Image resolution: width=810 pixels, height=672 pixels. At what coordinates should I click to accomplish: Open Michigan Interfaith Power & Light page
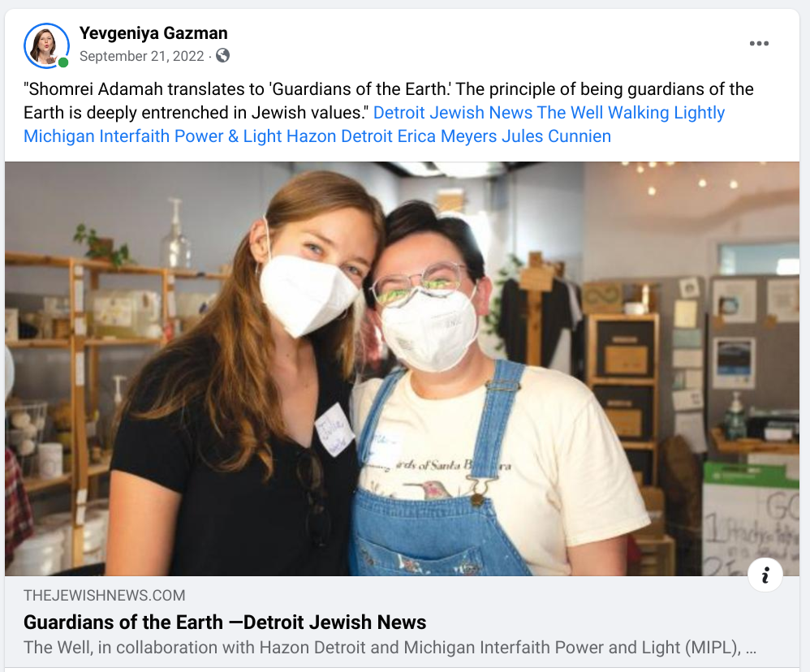(153, 136)
